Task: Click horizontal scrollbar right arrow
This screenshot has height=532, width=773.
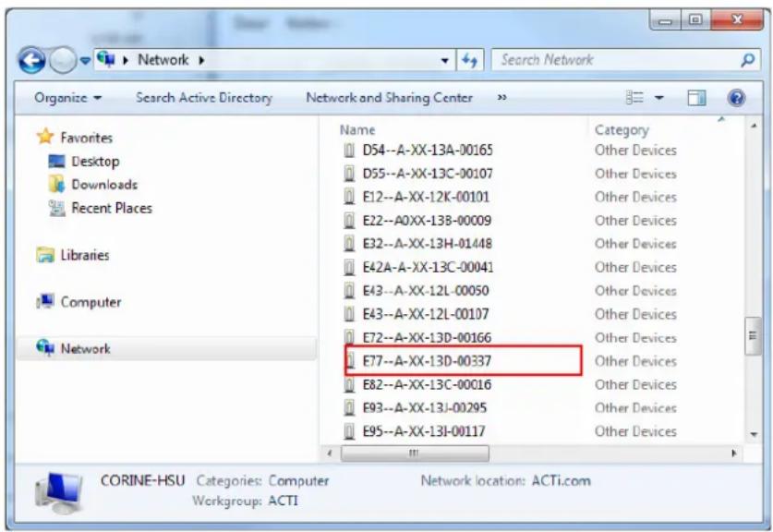Action: pos(734,453)
